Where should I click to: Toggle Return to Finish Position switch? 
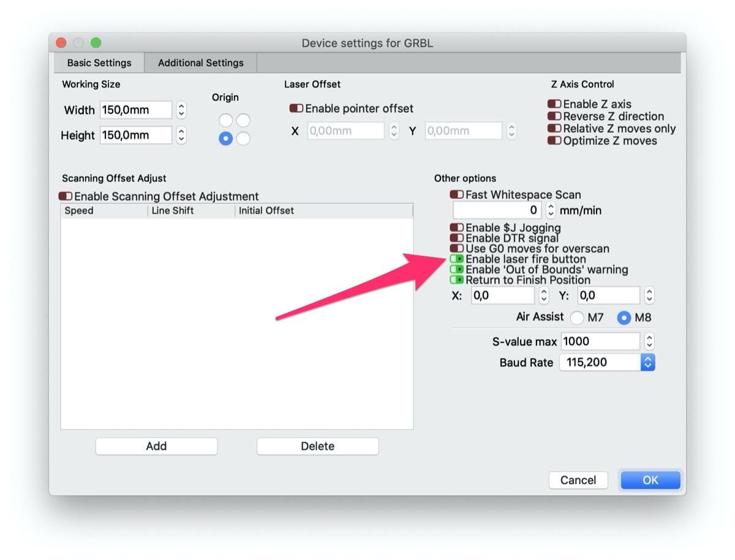(x=457, y=280)
